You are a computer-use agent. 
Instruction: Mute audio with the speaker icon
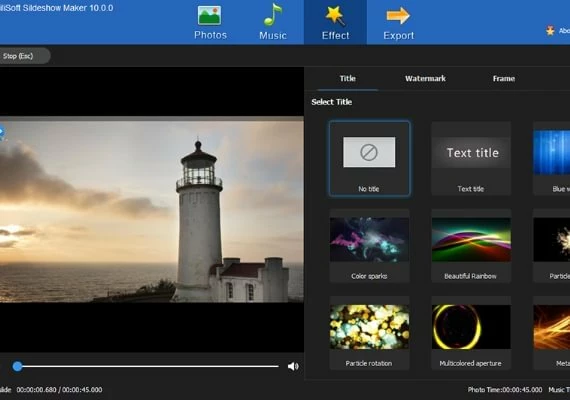tap(293, 366)
